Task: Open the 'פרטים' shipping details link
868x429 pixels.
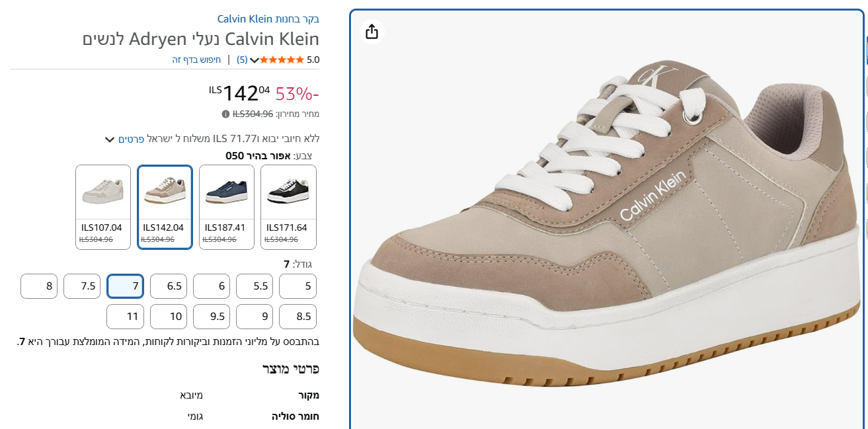Action: pyautogui.click(x=132, y=139)
